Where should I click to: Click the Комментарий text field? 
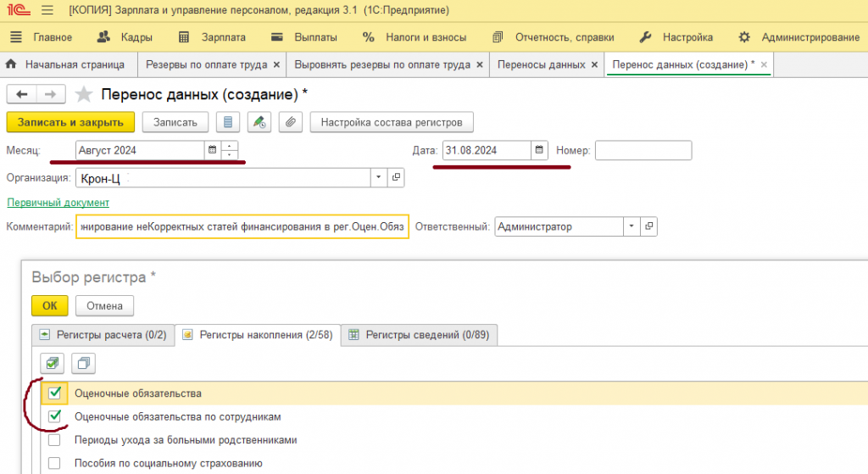click(242, 226)
